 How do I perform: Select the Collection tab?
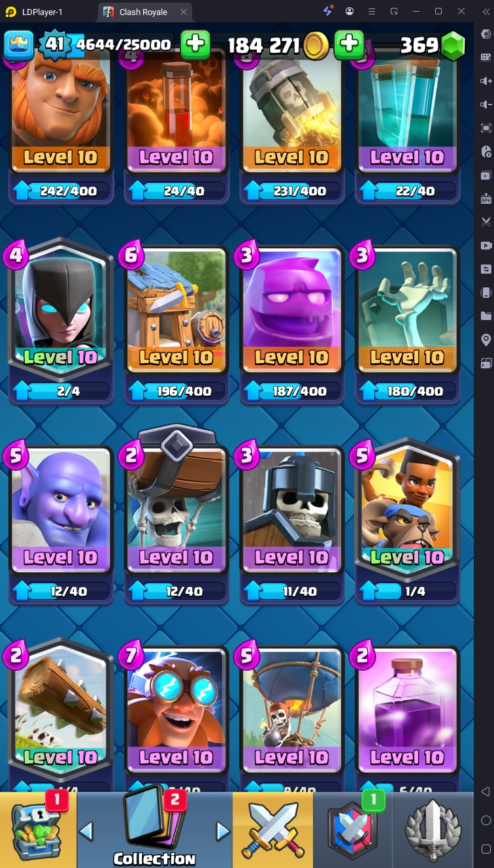tap(154, 830)
